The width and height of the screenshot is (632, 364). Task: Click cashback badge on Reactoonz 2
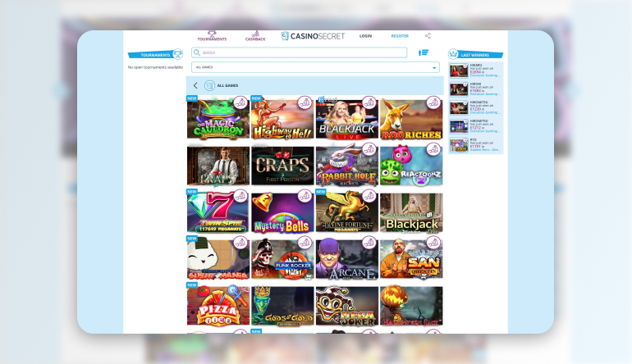(x=433, y=149)
